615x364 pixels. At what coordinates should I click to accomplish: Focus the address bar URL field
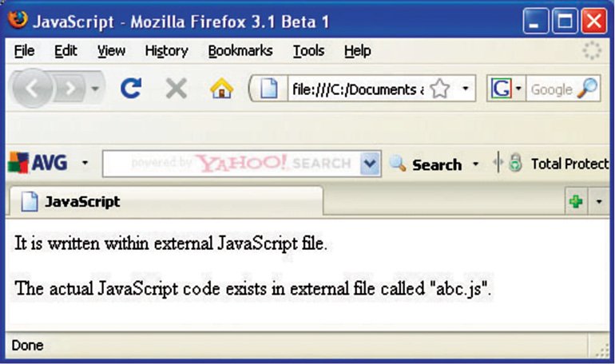[x=358, y=89]
